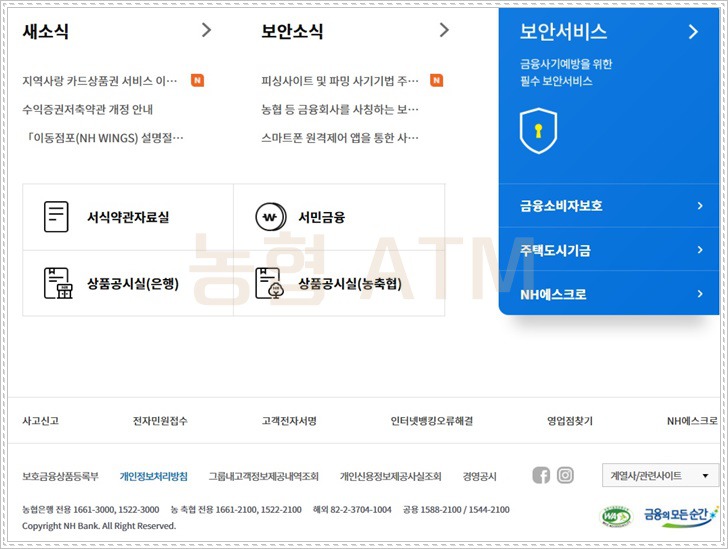
Task: Click the shield lock security icon
Action: pyautogui.click(x=538, y=131)
